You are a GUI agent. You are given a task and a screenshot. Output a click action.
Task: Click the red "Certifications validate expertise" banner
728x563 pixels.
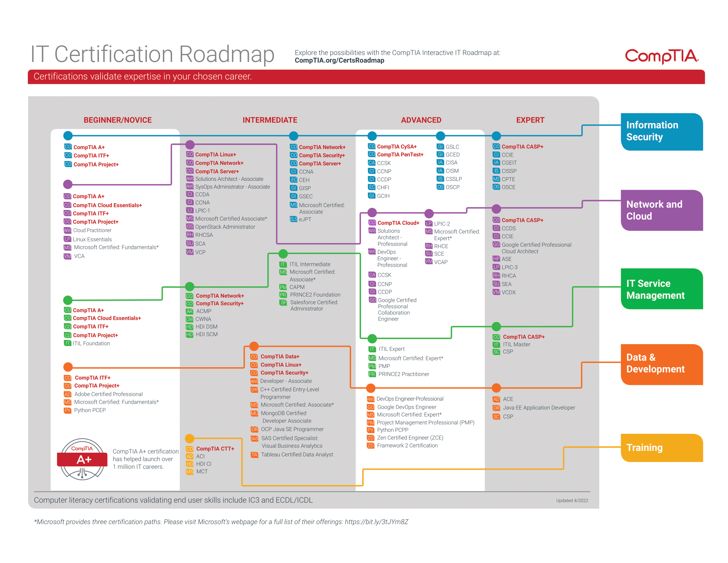pyautogui.click(x=366, y=77)
